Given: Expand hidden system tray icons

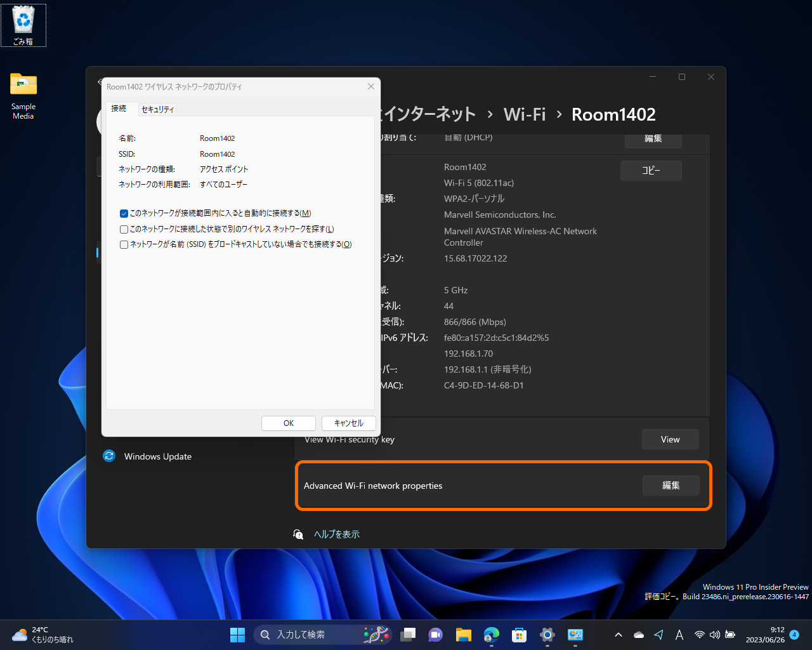Looking at the screenshot, I should pyautogui.click(x=618, y=634).
